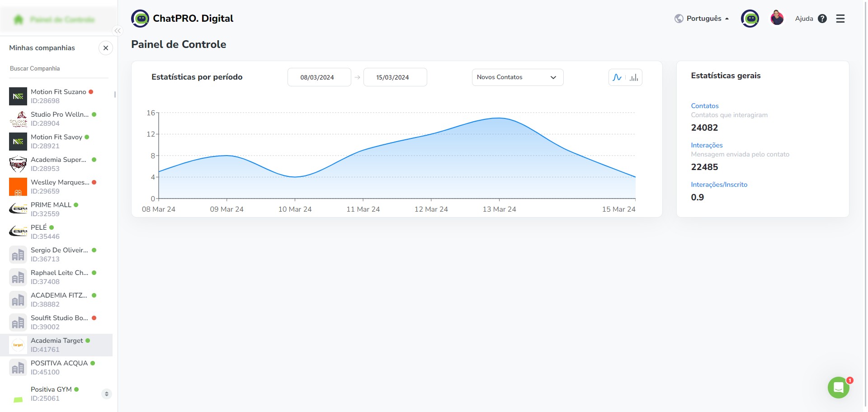Click the 10 Mar 24 axis label
Viewport: 868px width, 412px height.
tap(295, 209)
